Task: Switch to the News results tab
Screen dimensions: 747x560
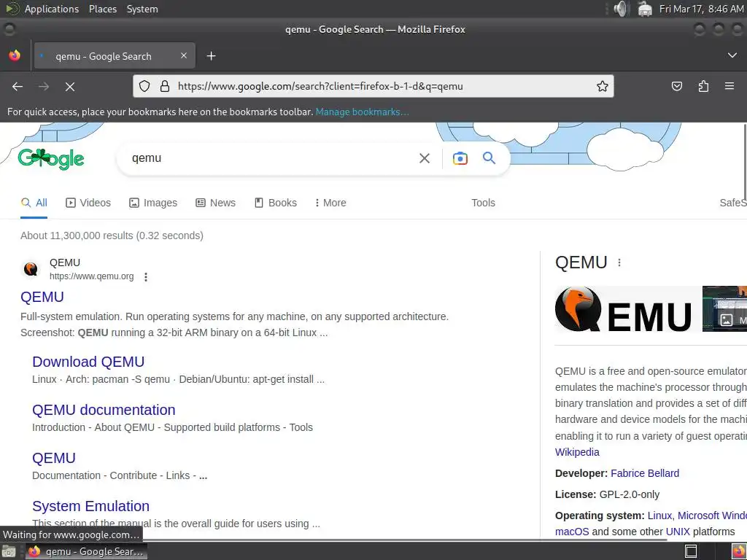Action: click(x=215, y=203)
